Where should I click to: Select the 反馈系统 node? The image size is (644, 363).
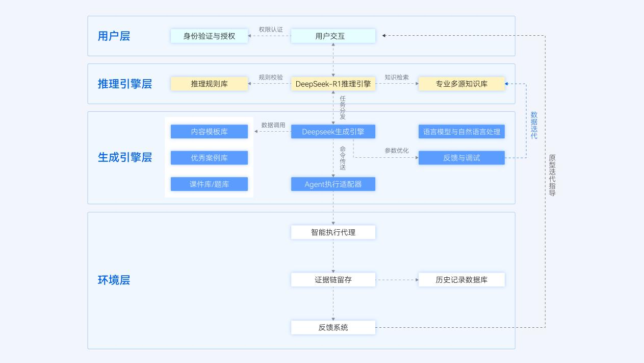click(333, 327)
